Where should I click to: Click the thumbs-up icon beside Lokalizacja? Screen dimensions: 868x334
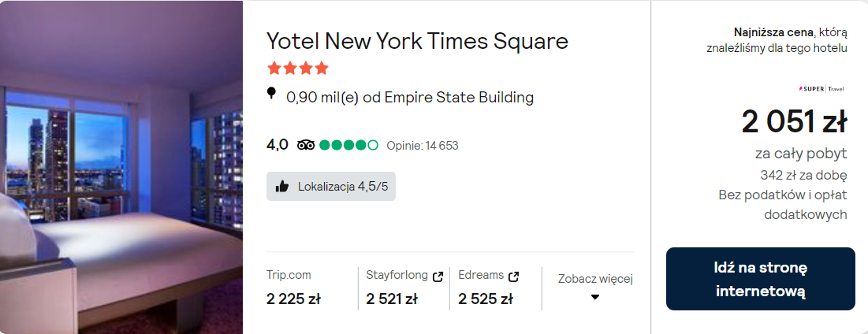click(x=282, y=187)
